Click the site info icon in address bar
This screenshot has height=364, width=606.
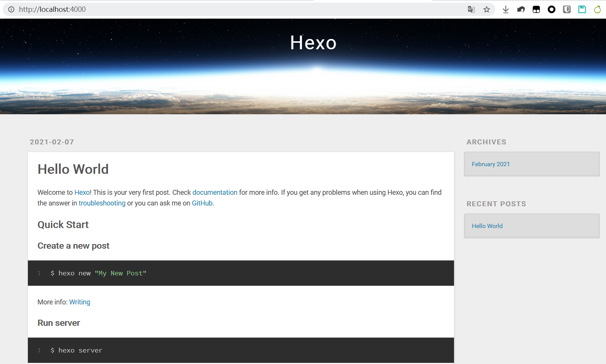pos(11,10)
